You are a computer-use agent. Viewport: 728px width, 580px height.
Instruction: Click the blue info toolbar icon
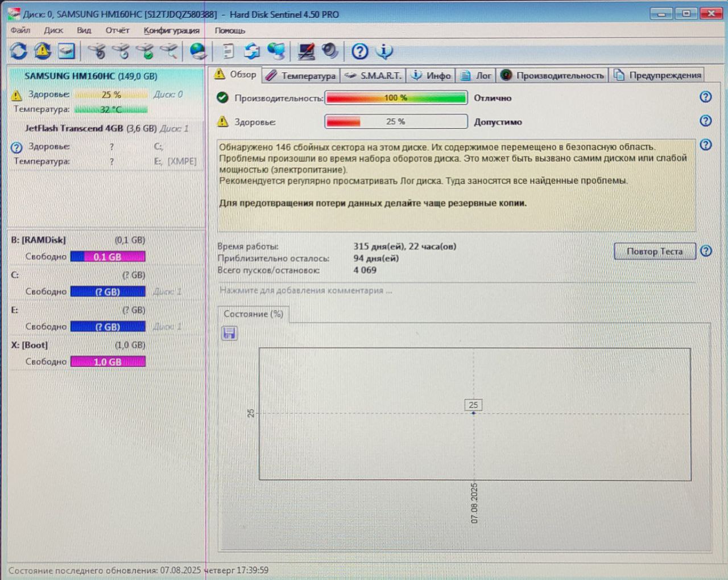click(384, 51)
